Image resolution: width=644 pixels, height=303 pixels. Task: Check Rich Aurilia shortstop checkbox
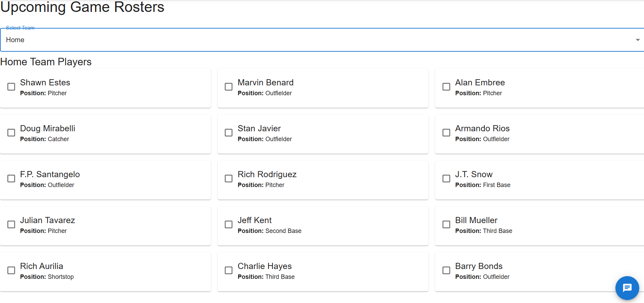[x=11, y=270]
